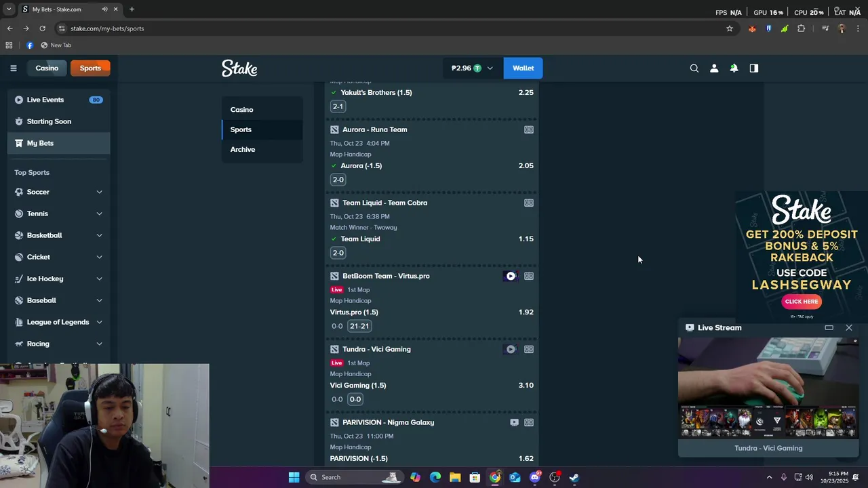Select Casino bets tab
The height and width of the screenshot is (488, 868).
point(262,110)
